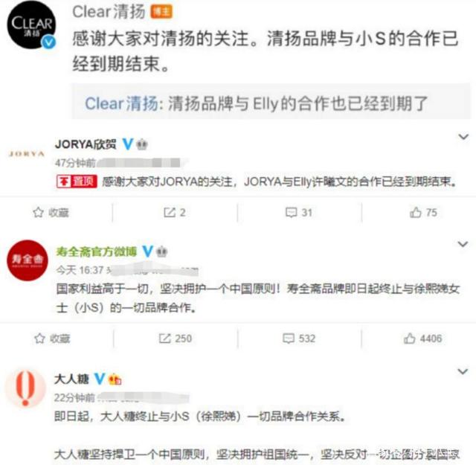
Task: Repost the JORYA post showing 2 shares
Action: (175, 213)
